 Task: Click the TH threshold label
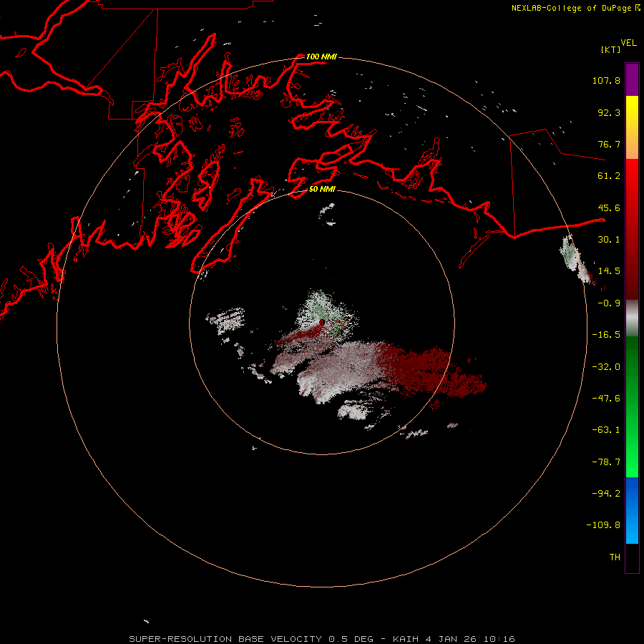615,557
